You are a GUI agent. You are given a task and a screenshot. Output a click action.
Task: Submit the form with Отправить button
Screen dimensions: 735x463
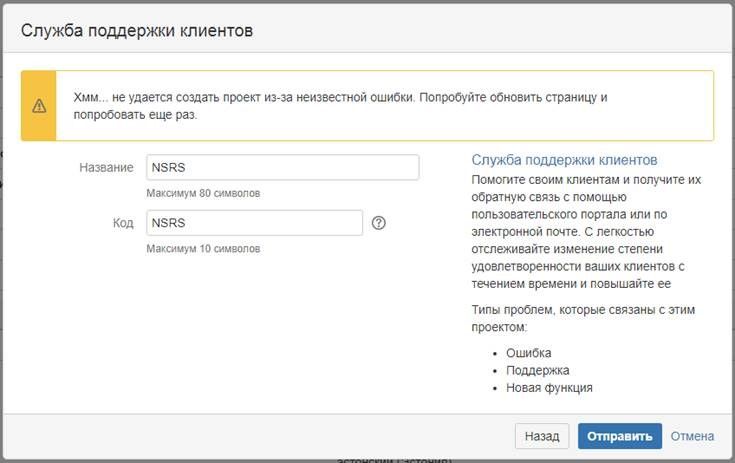pos(620,436)
